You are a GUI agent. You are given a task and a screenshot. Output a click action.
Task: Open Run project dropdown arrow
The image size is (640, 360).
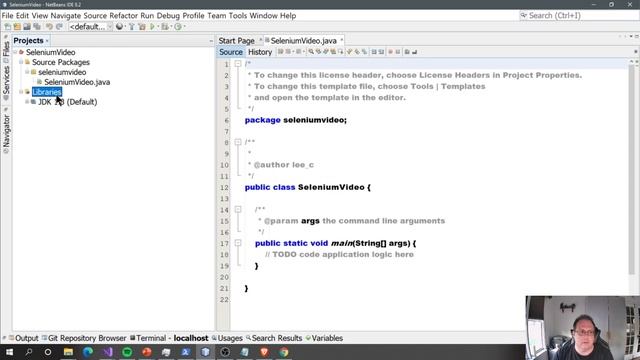click(x=158, y=27)
